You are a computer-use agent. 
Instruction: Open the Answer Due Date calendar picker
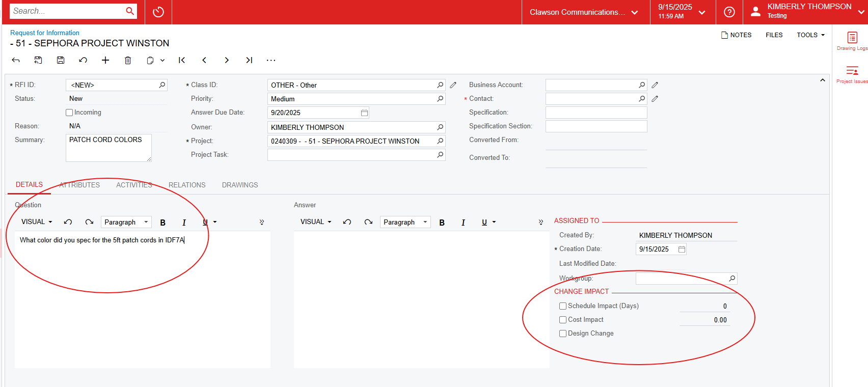click(364, 113)
